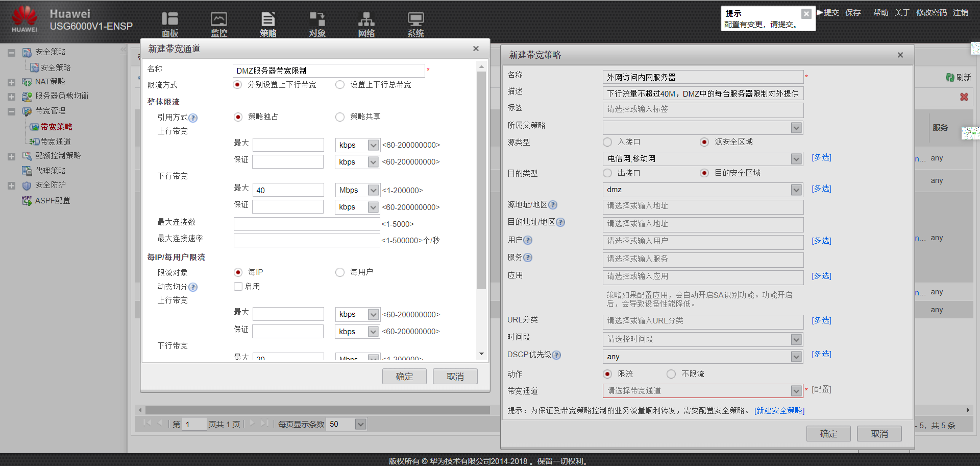Click help icon next to 用户
This screenshot has width=980, height=466.
(x=528, y=240)
